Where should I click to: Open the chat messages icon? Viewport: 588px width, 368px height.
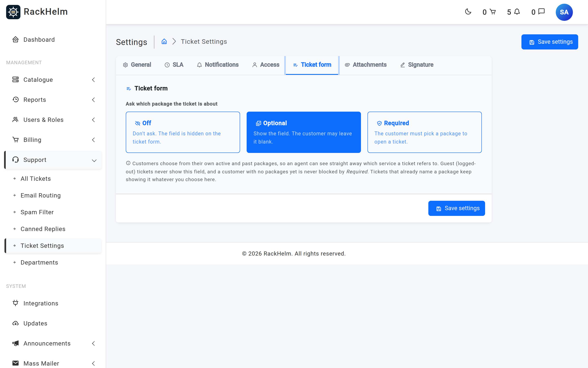[x=542, y=12]
